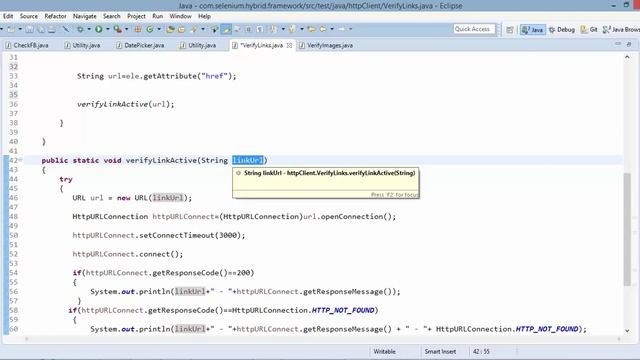This screenshot has width=640, height=360.
Task: Open the Run configurations dropdown arrow
Action: 108,29
